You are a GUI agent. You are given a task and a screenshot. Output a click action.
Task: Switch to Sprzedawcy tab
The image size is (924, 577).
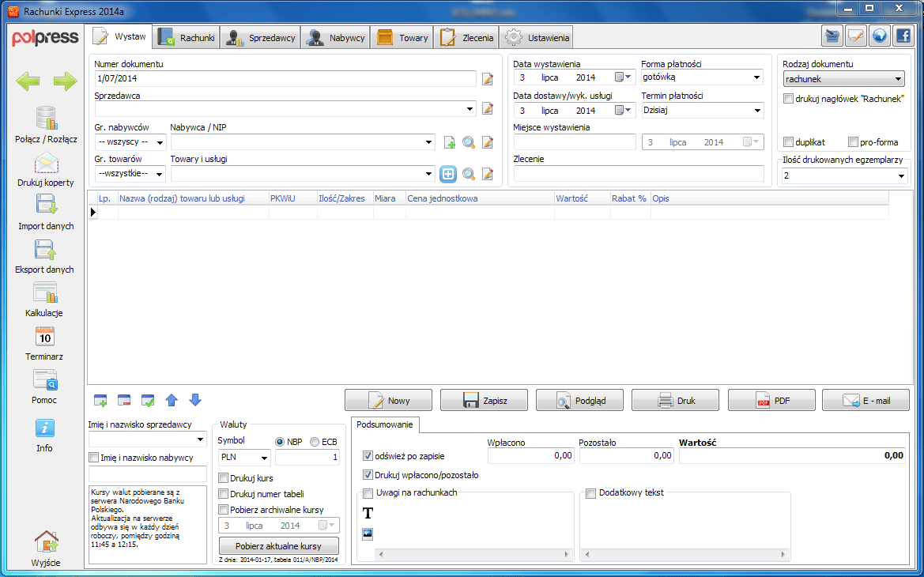261,38
